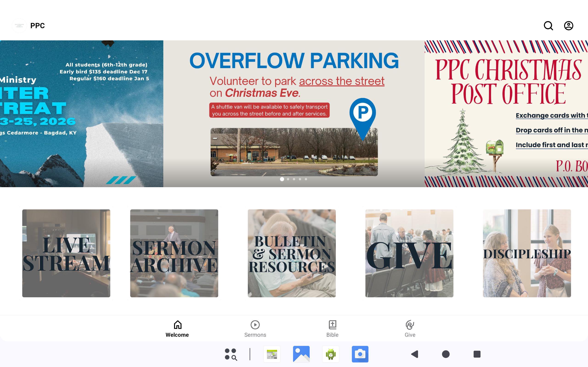Open Bulletin & Sermon Resources tile

click(x=291, y=253)
